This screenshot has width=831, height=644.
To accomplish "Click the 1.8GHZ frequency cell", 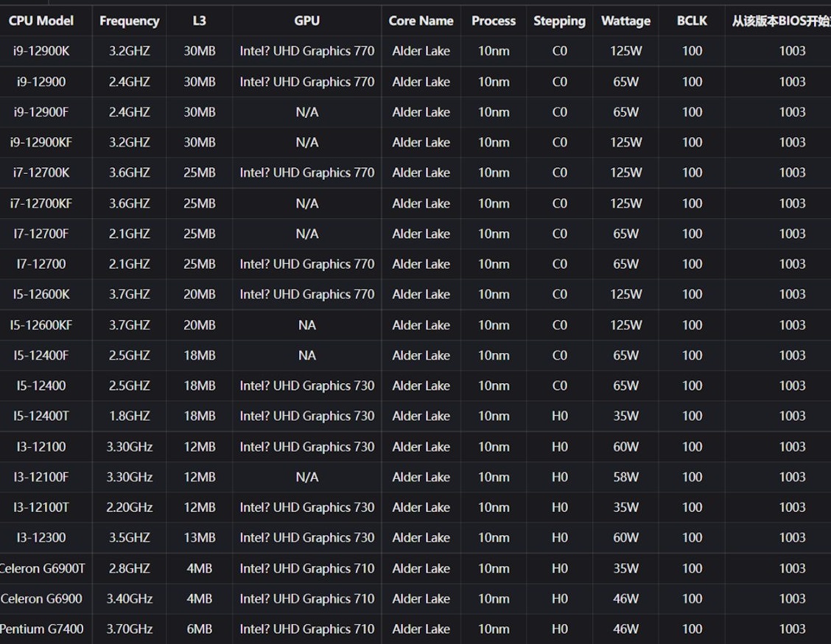I will pyautogui.click(x=130, y=416).
